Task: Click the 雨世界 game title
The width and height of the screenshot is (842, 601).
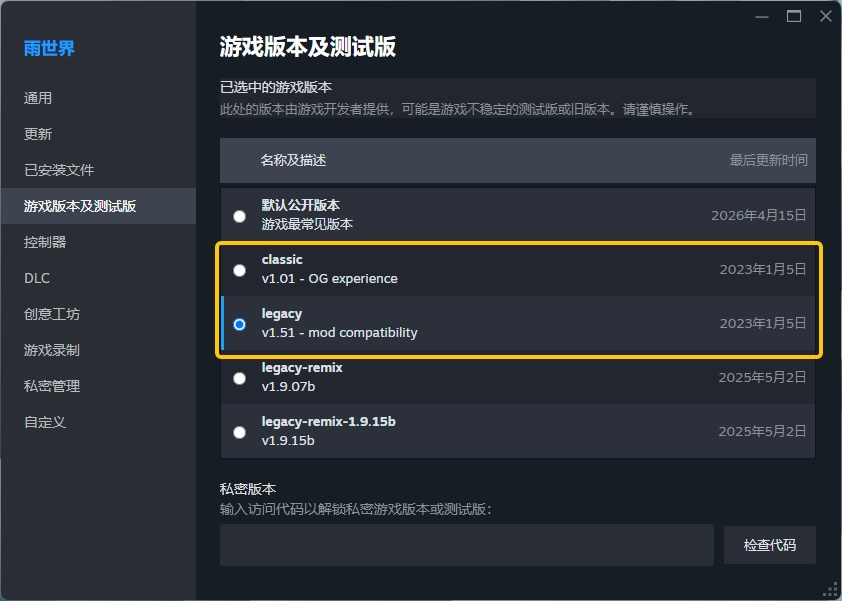Action: click(x=49, y=48)
